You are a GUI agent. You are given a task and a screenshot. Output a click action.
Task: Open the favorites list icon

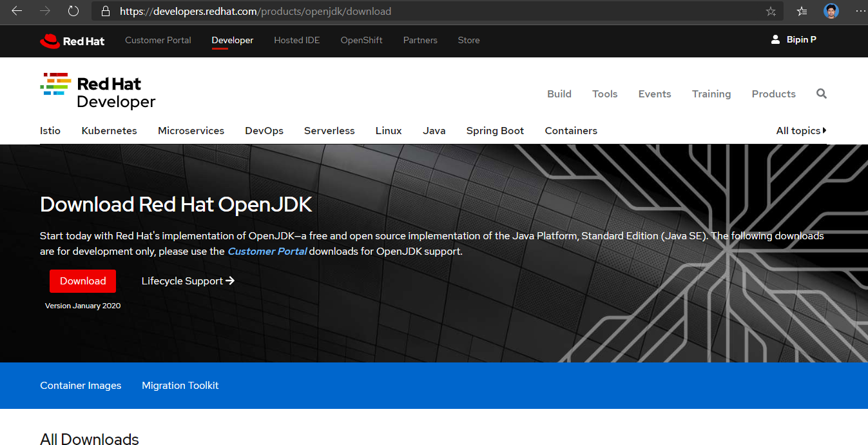pyautogui.click(x=802, y=11)
